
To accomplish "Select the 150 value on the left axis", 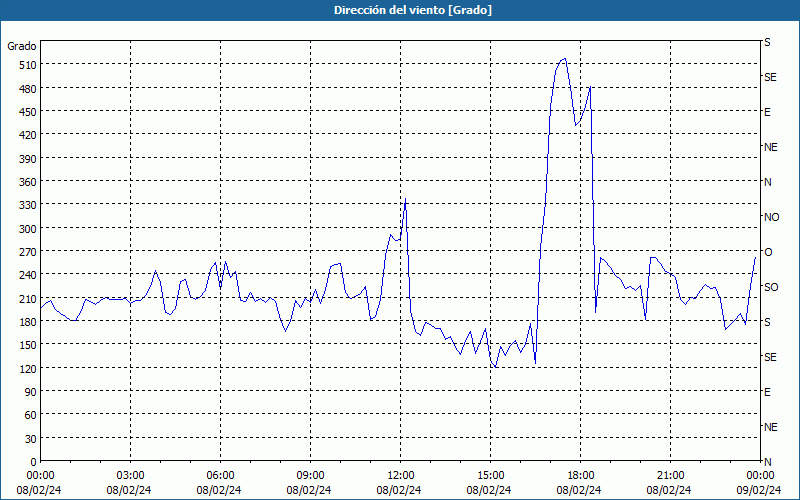I will pyautogui.click(x=27, y=345).
